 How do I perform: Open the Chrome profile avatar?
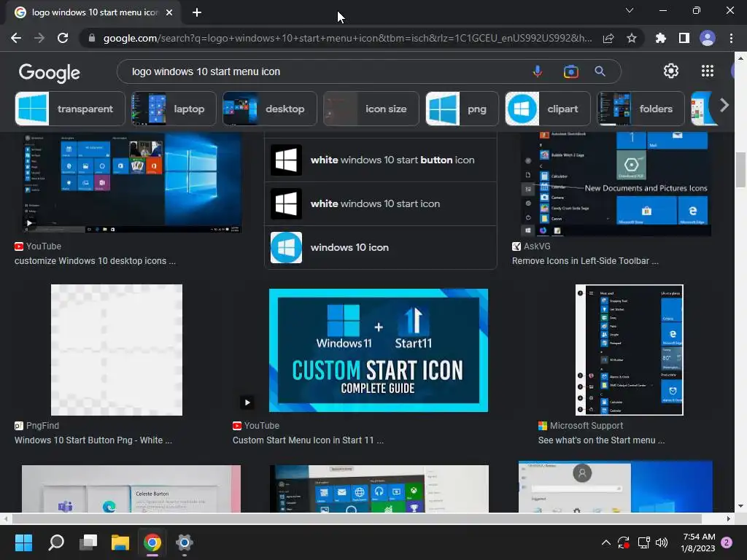(708, 38)
